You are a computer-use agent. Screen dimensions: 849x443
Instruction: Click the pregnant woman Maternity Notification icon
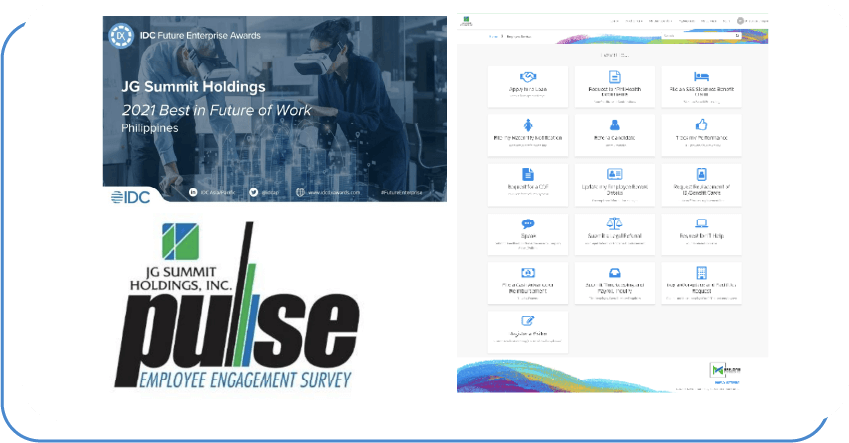click(x=528, y=125)
